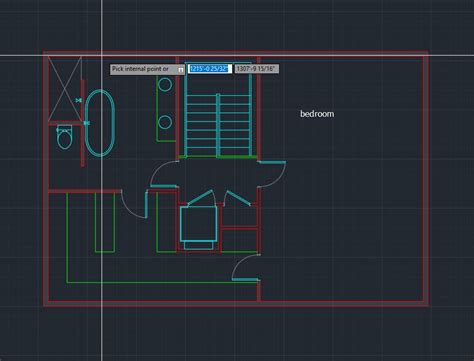The height and width of the screenshot is (361, 474).
Task: Select the lower round sink basin
Action: tap(165, 122)
